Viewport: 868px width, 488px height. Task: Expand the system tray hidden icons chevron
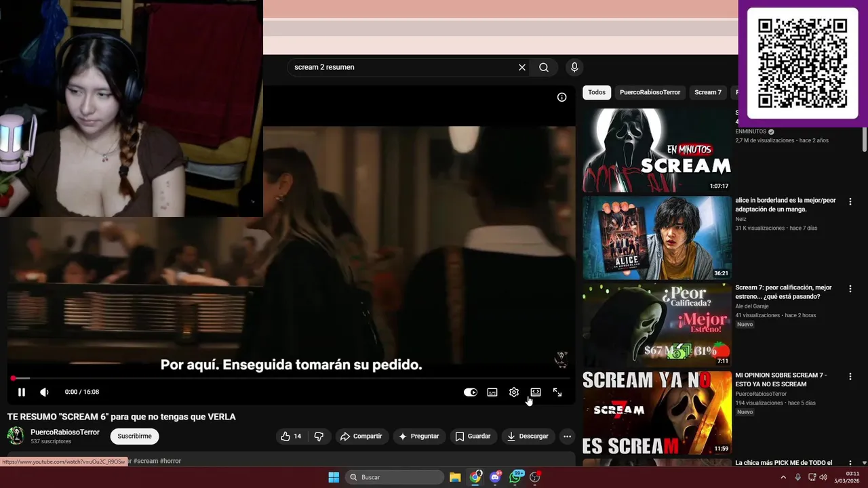tap(783, 477)
